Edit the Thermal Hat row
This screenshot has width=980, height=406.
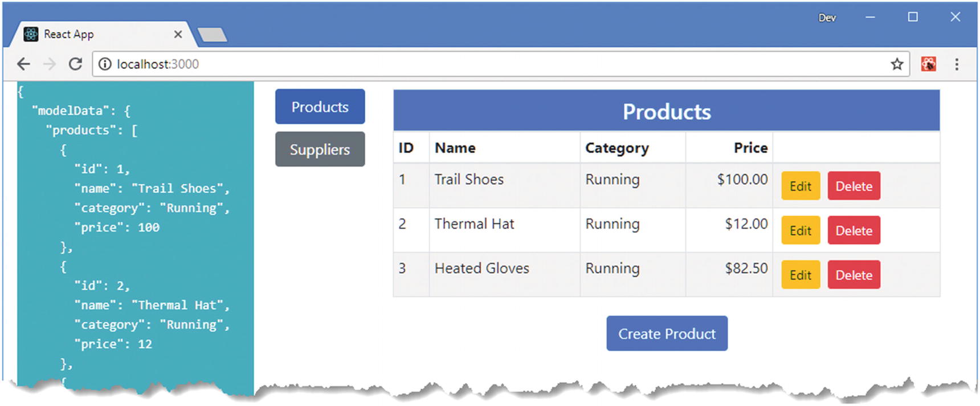click(x=800, y=230)
